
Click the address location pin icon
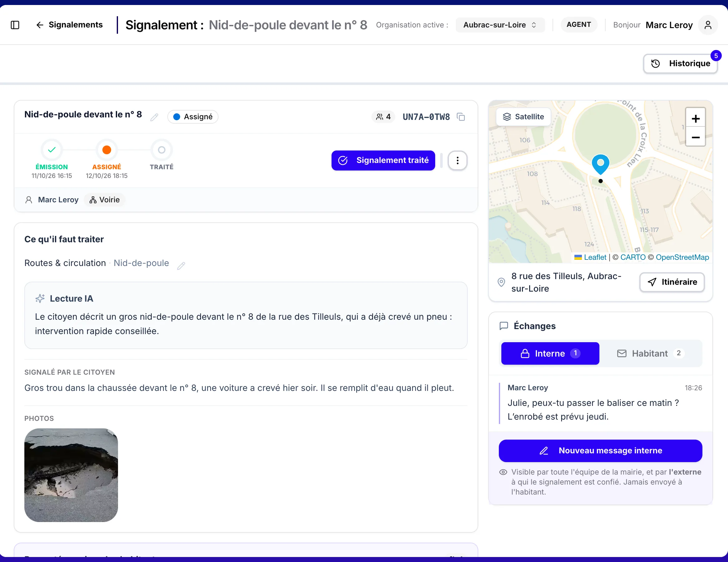(501, 282)
